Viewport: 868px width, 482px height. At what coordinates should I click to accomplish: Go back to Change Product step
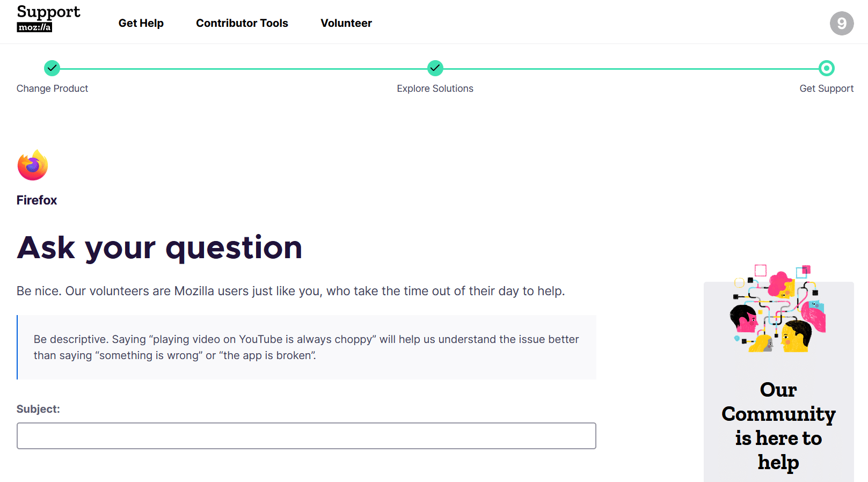tap(52, 89)
